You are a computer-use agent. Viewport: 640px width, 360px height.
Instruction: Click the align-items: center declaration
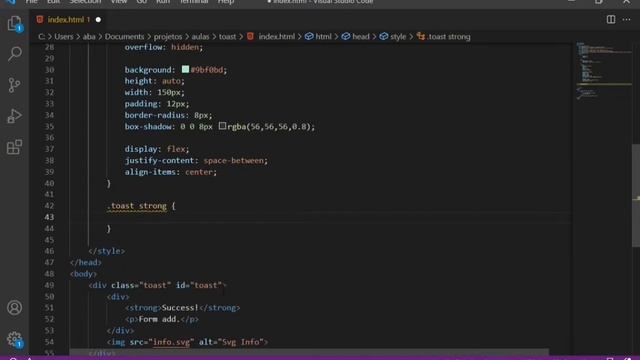tap(171, 172)
